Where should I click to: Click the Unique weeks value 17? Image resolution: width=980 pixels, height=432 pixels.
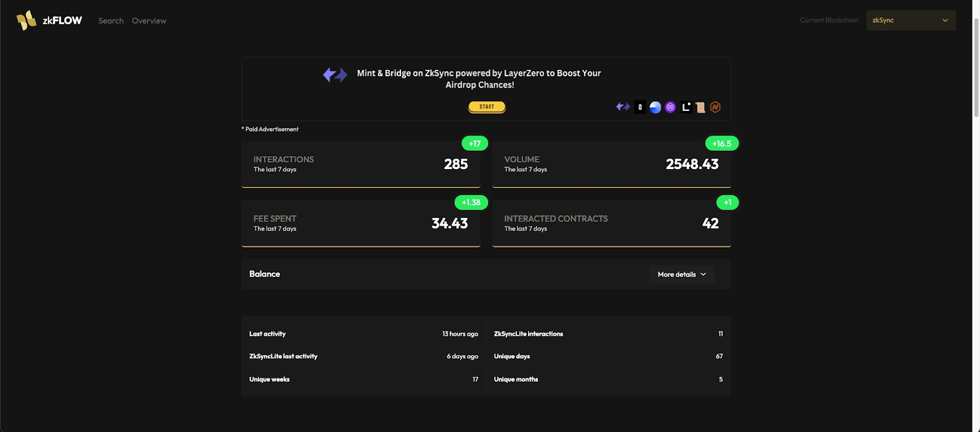(475, 379)
